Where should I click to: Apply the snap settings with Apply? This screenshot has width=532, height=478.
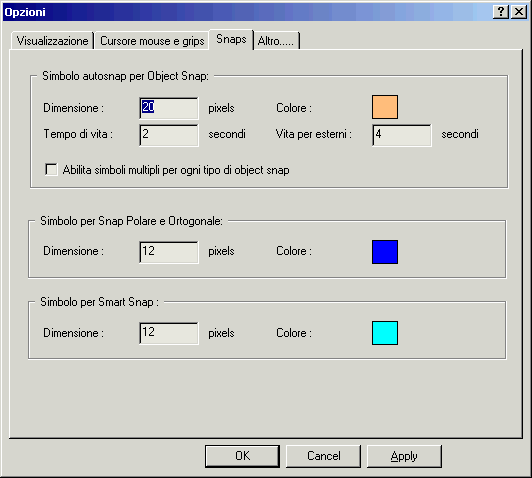pyautogui.click(x=404, y=456)
